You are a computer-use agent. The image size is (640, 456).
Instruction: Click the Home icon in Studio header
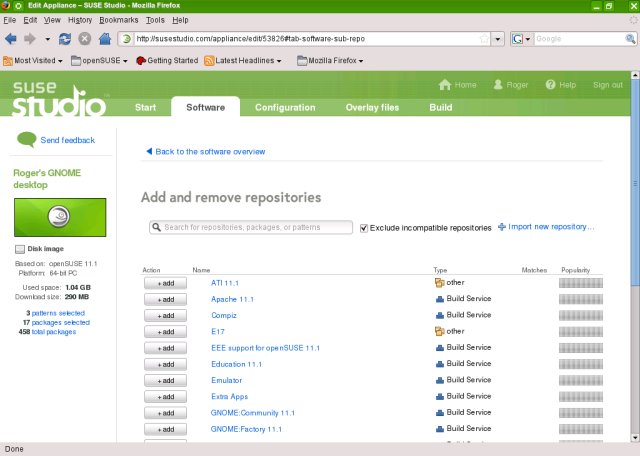(445, 85)
